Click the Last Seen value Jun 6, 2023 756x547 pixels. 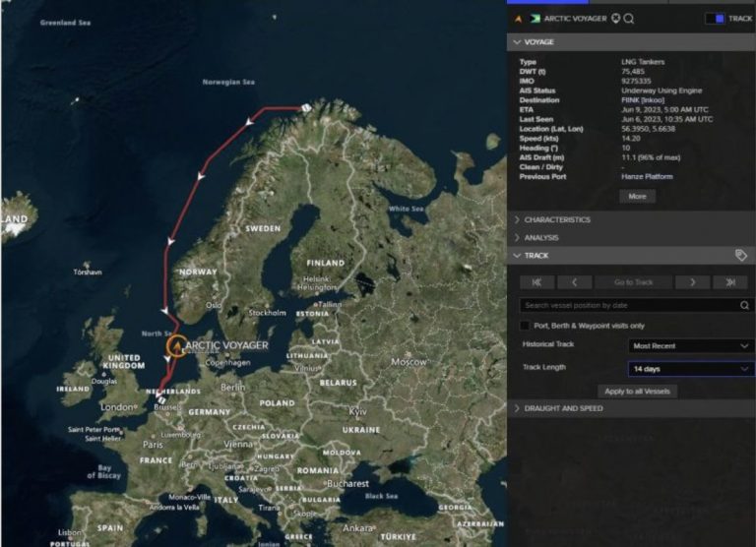point(666,119)
